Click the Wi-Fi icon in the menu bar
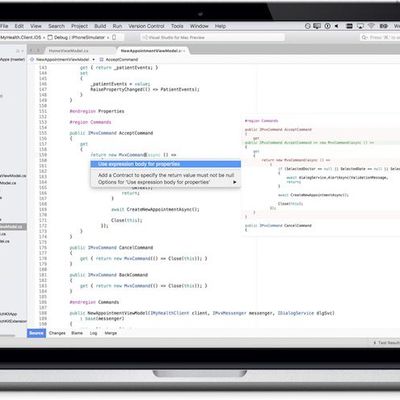Image resolution: width=400 pixels, height=400 pixels. pyautogui.click(x=372, y=26)
